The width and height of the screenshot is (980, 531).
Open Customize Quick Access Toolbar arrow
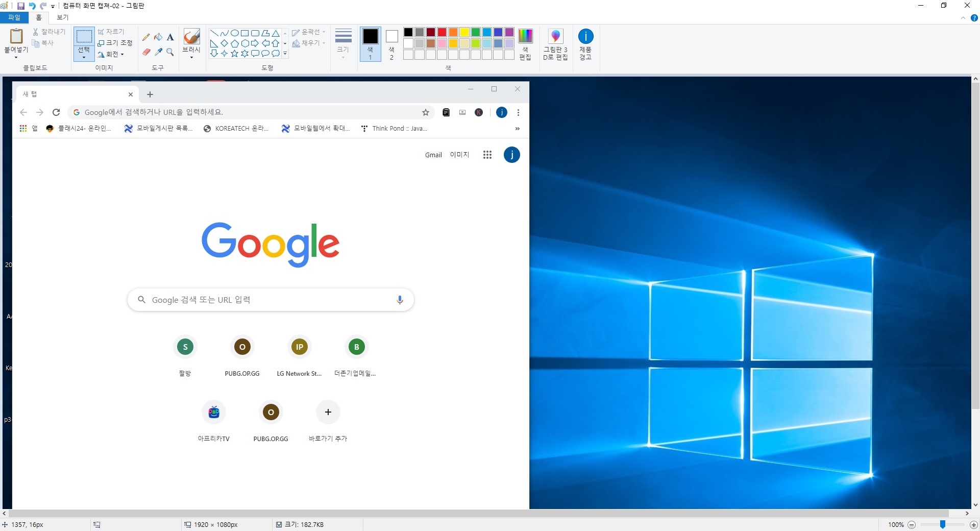pyautogui.click(x=53, y=6)
